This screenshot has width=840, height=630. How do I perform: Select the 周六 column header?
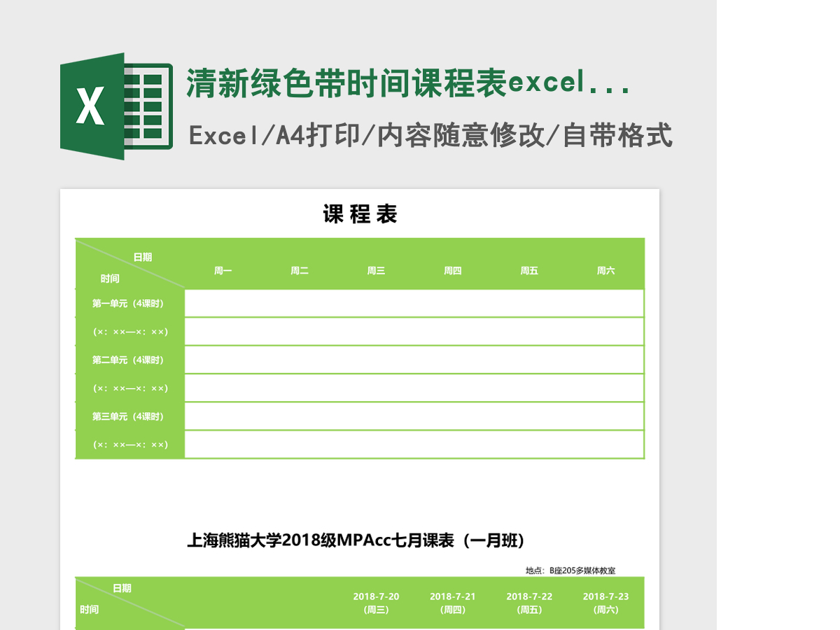tap(605, 271)
